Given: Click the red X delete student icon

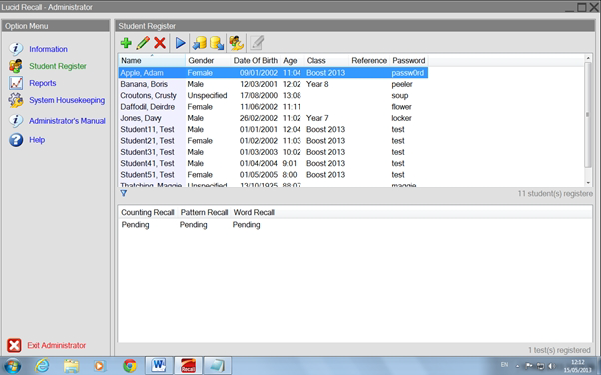Looking at the screenshot, I should tap(160, 43).
